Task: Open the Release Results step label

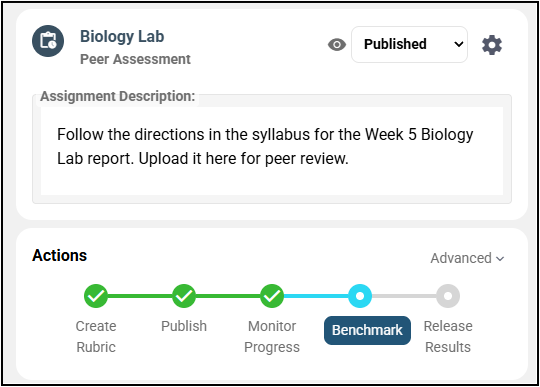Action: (448, 336)
